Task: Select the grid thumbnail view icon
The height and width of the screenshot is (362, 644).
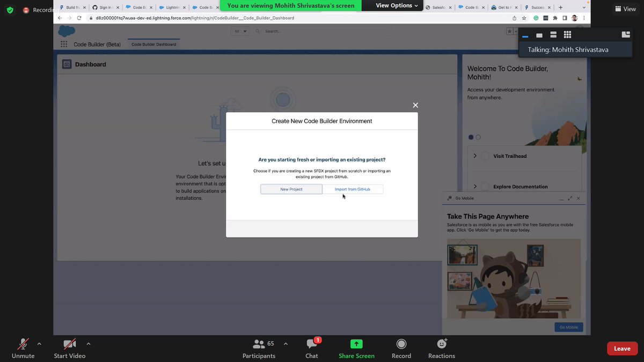Action: point(567,35)
